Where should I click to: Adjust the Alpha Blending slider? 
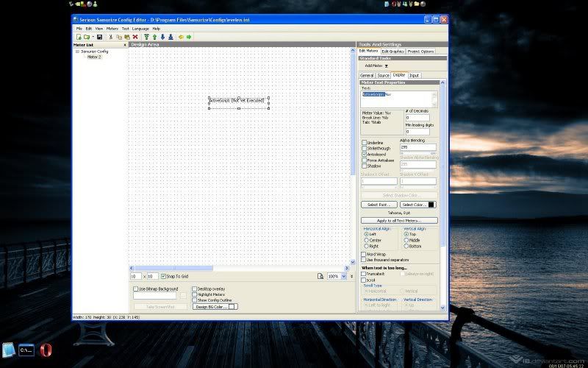(418, 153)
